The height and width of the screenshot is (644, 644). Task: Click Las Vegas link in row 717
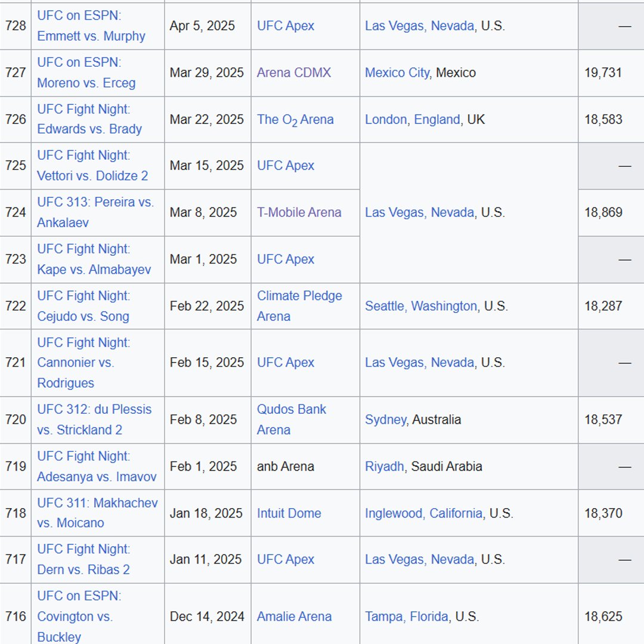coord(394,559)
